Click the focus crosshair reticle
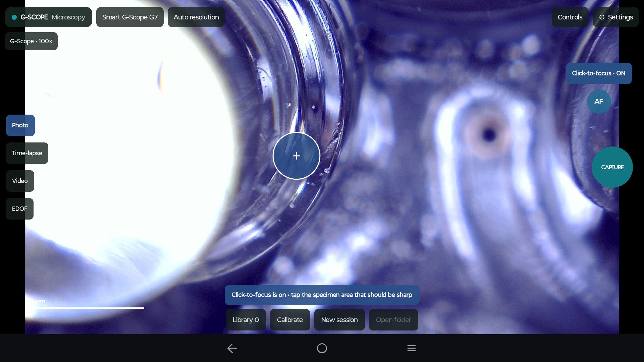This screenshot has width=644, height=362. [x=297, y=156]
